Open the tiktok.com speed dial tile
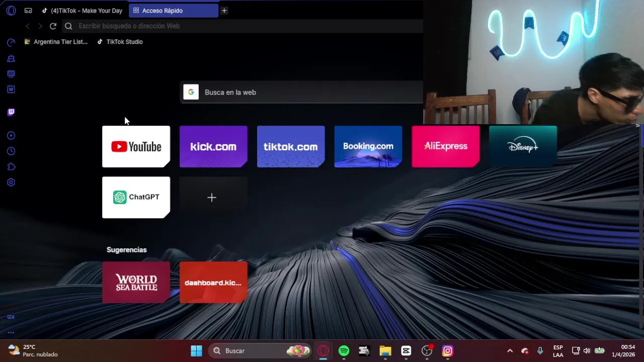The image size is (644, 362). [x=291, y=146]
